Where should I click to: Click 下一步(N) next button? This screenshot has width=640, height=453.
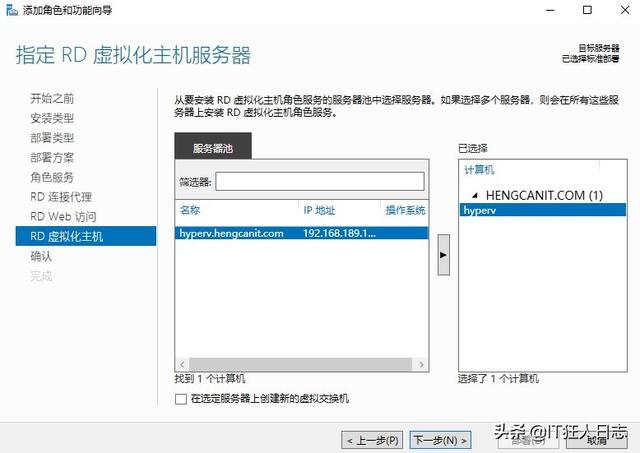pyautogui.click(x=440, y=440)
